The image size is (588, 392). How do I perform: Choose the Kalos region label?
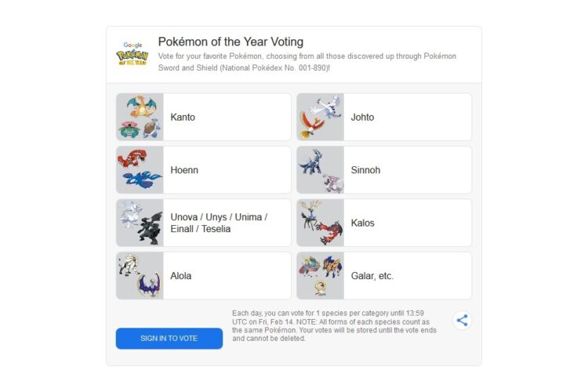coord(363,223)
